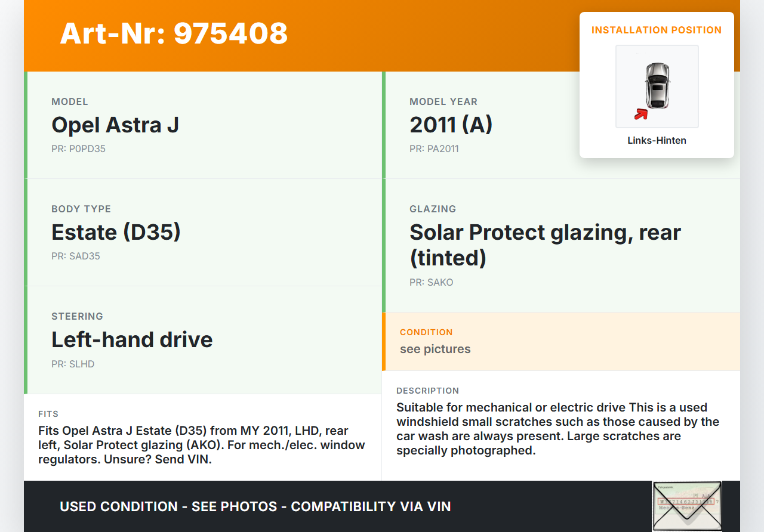Image resolution: width=764 pixels, height=532 pixels.
Task: Click the 'Links-Hinten' caption
Action: (657, 141)
